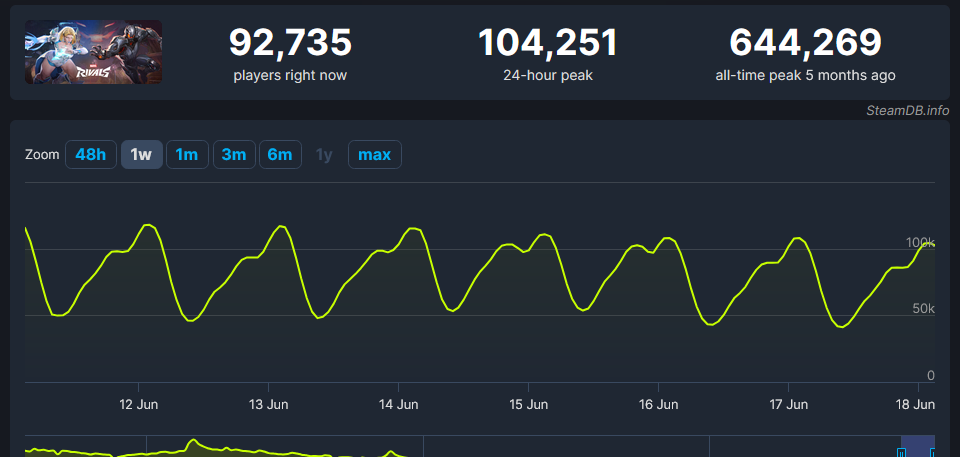Set chart zoom to 6m
Image resolution: width=960 pixels, height=457 pixels.
point(280,154)
